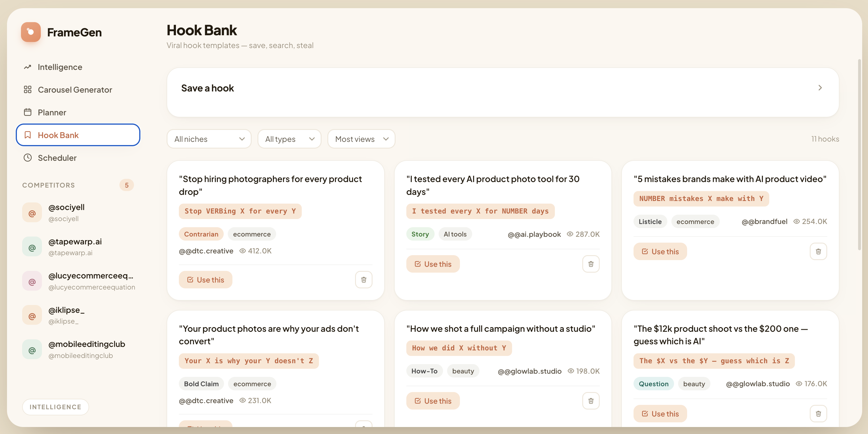
Task: Open Intelligence in the sidebar
Action: click(x=78, y=67)
